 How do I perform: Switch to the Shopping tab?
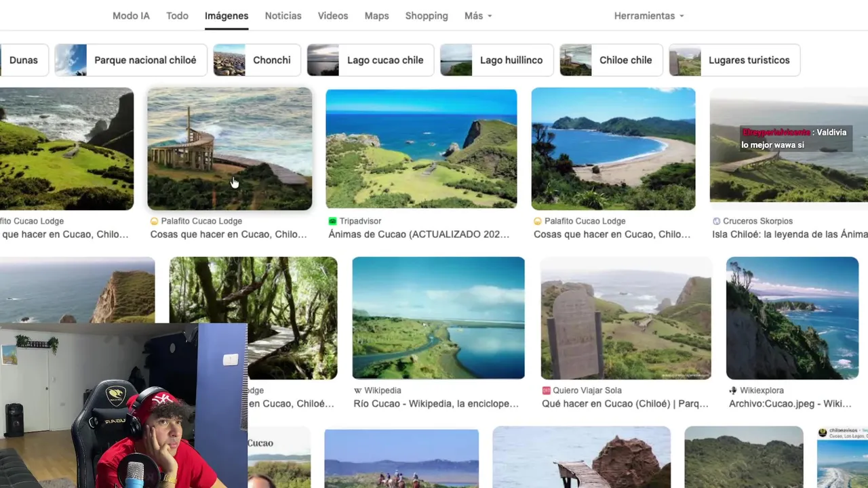(427, 16)
